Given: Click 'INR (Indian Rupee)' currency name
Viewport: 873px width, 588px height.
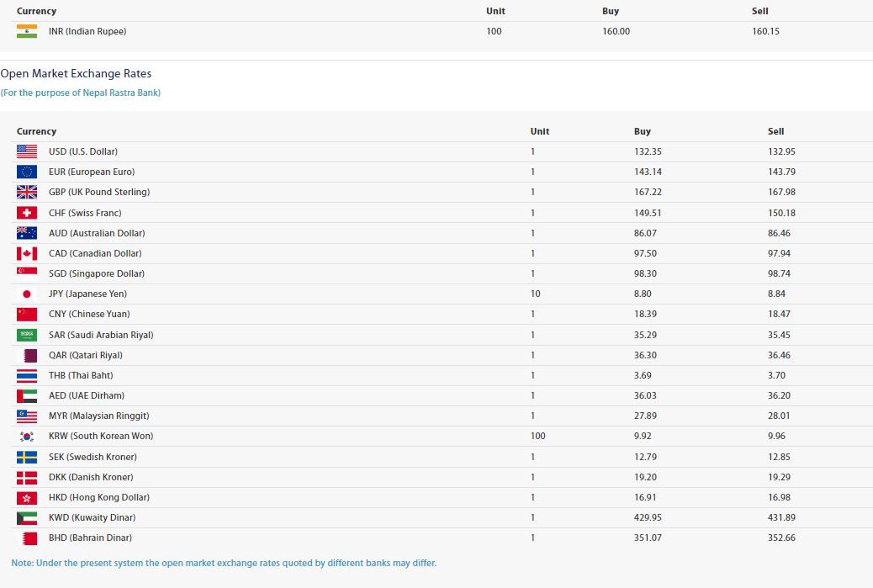Looking at the screenshot, I should pos(87,31).
